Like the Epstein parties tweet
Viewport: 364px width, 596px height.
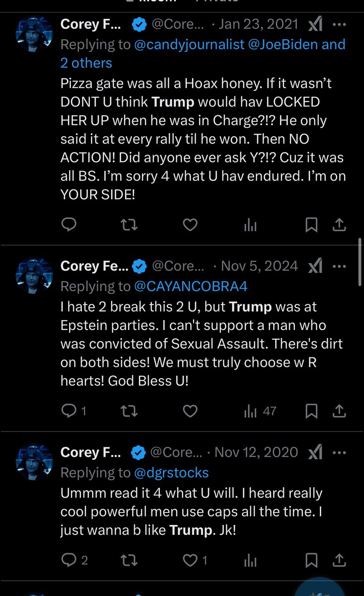point(190,411)
